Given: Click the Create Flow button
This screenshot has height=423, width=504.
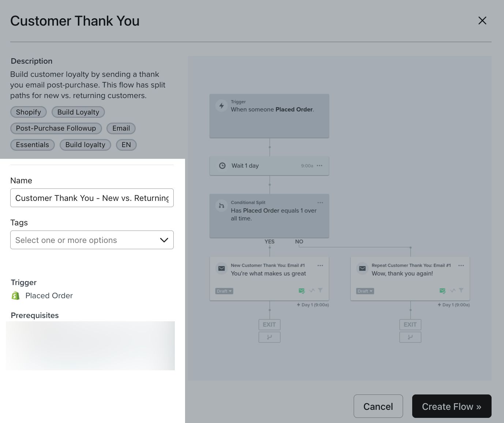Looking at the screenshot, I should pyautogui.click(x=452, y=406).
